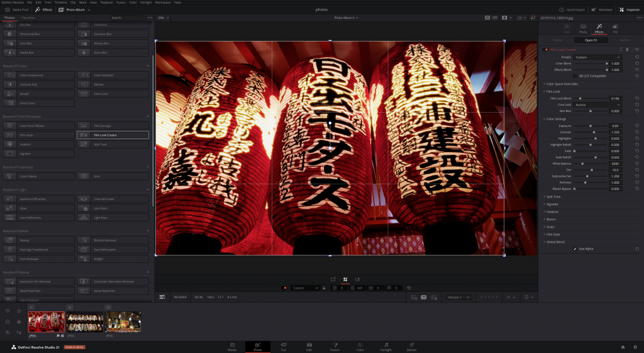Reset the crop values
644x353 pixels.
tap(409, 288)
